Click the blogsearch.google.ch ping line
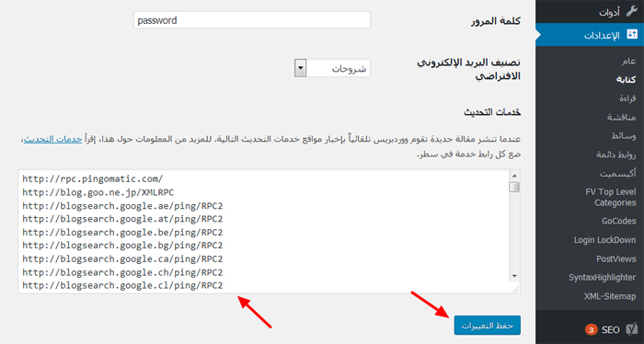Screen dimensions: 644x344 (122, 272)
